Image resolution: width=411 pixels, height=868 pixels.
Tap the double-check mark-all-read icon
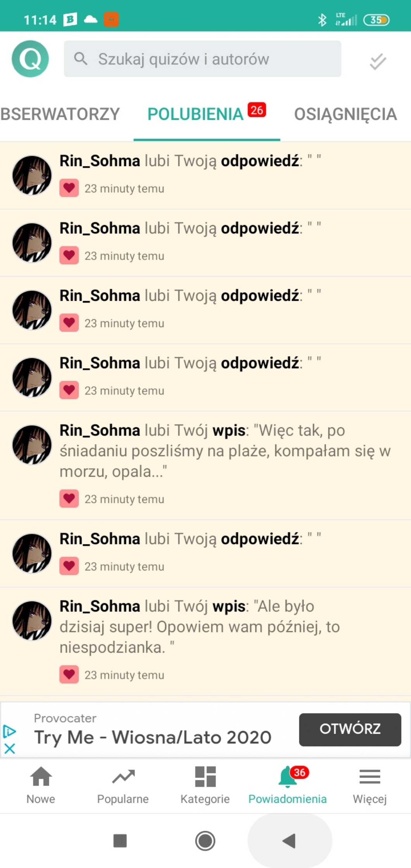[x=378, y=61]
